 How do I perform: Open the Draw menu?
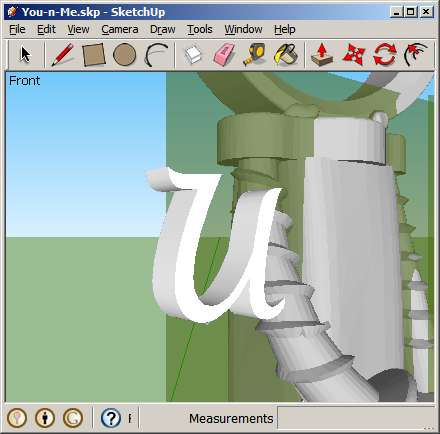(163, 29)
